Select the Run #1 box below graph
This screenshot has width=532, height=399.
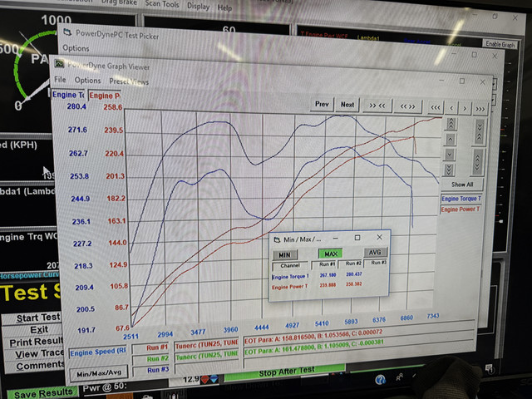click(151, 347)
